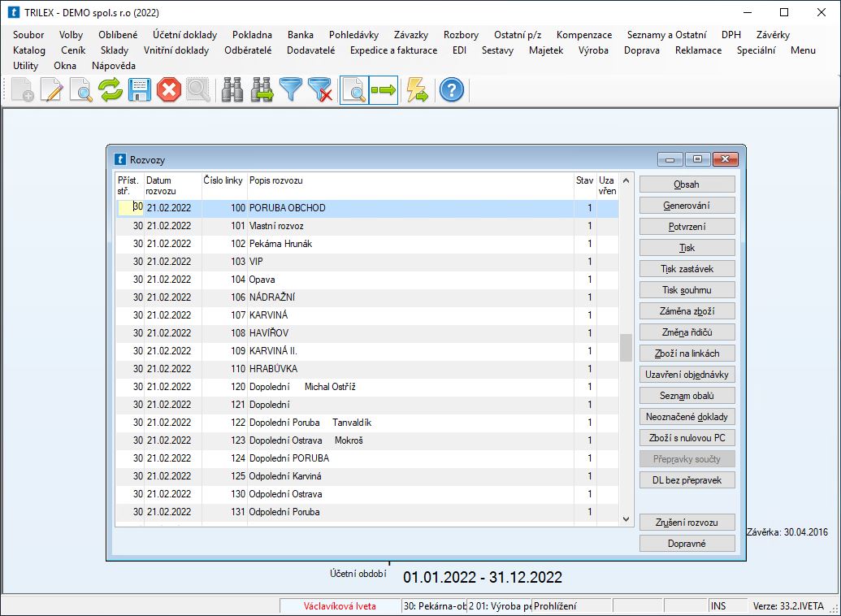Open the Účetní doklady menu
Screen dimensions: 841x616
[185, 35]
